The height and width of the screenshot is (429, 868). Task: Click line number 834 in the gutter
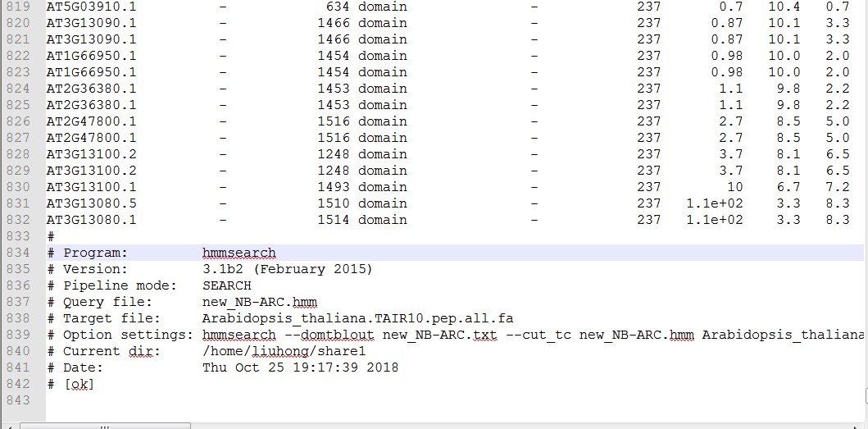[17, 253]
